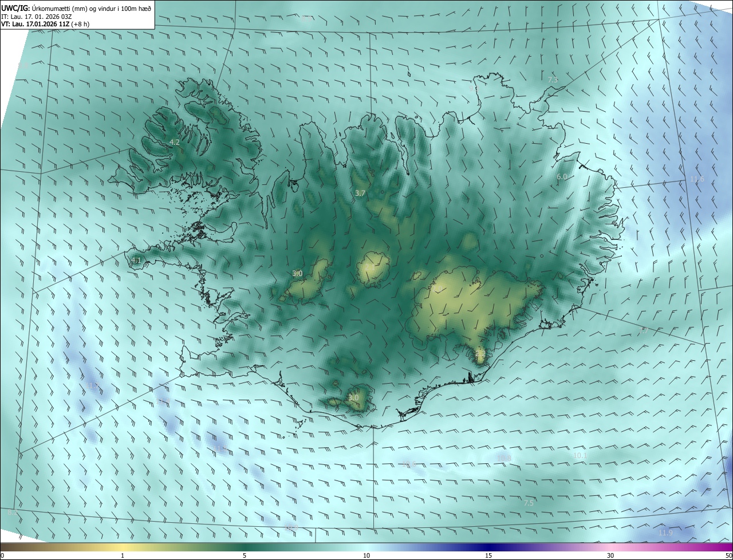This screenshot has width=733, height=560.
Task: Click the 11.9 value in the bottom right
Action: click(665, 533)
